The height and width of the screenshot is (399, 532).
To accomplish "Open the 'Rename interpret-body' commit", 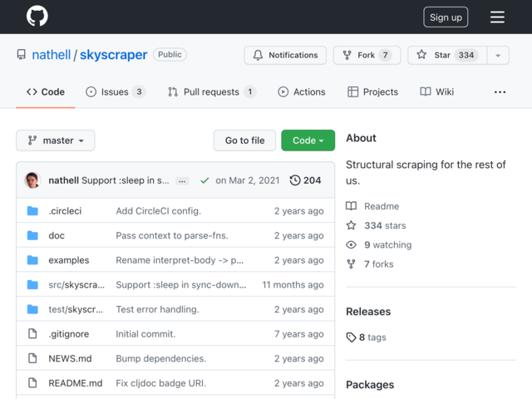I will (x=180, y=260).
